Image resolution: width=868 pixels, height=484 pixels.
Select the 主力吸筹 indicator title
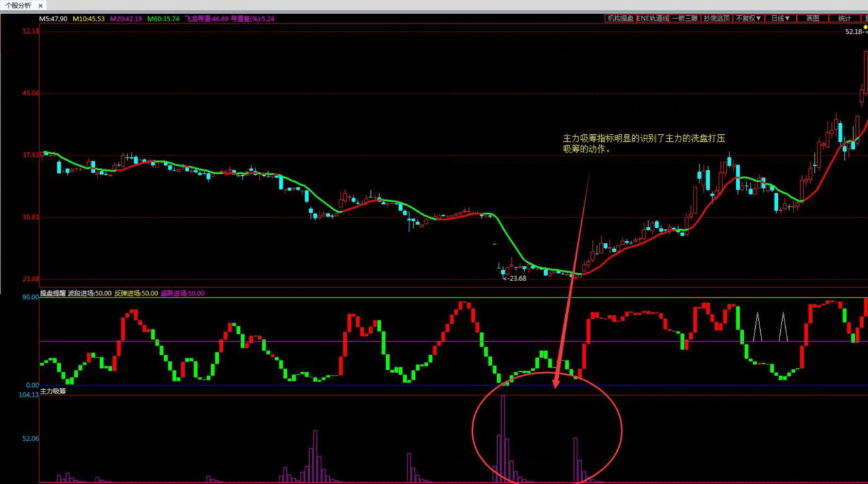pos(53,391)
